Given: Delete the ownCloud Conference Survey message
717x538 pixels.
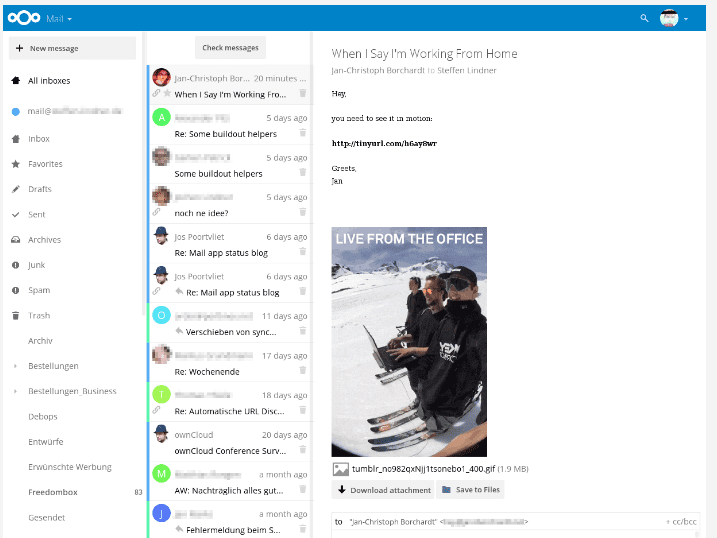Looking at the screenshot, I should [303, 450].
